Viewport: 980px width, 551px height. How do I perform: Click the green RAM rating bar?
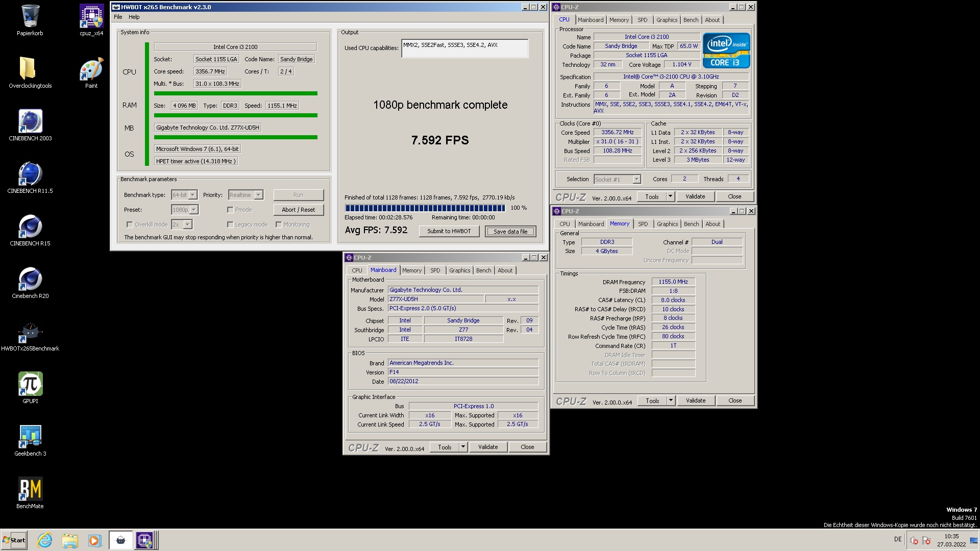(235, 115)
